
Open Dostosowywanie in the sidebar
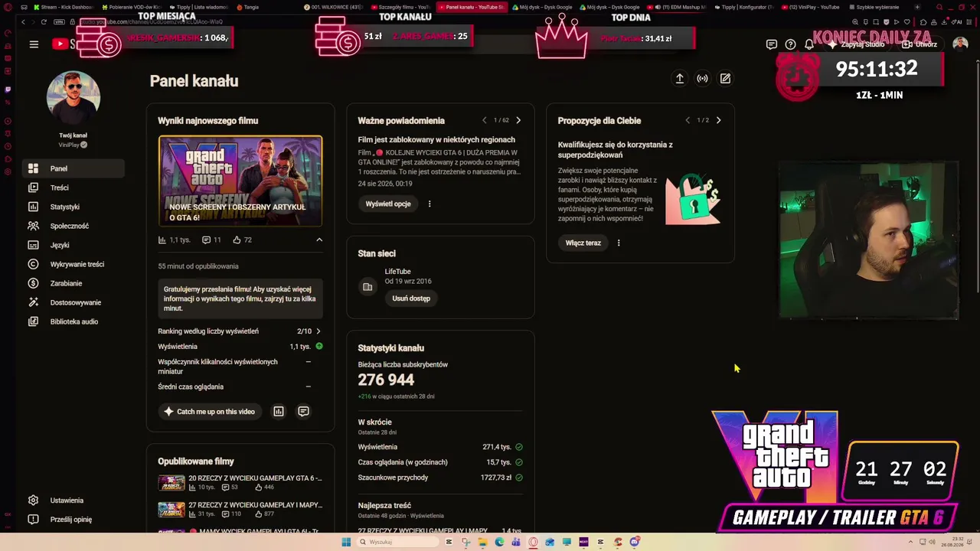(x=74, y=302)
